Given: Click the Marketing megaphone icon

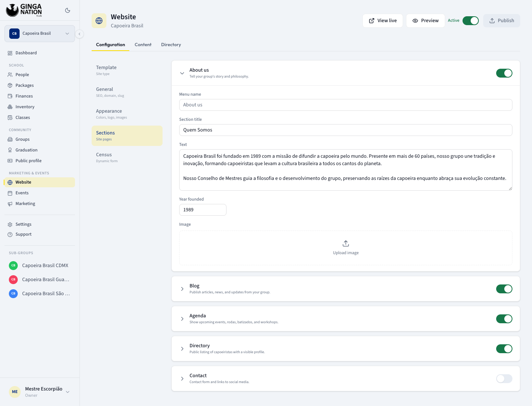Looking at the screenshot, I should 10,204.
